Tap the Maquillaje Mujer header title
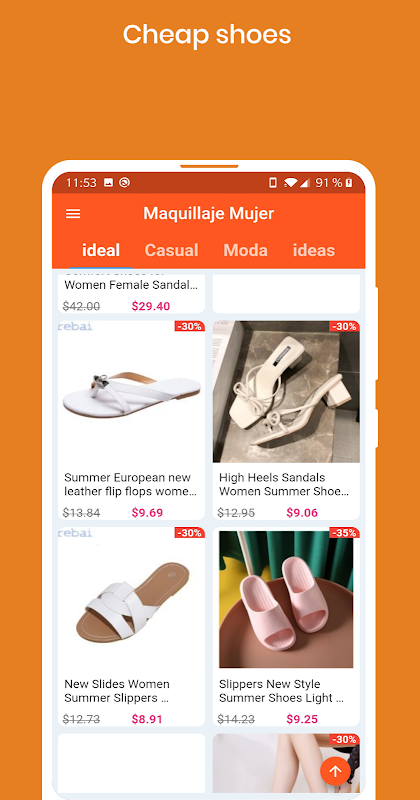 pos(209,213)
